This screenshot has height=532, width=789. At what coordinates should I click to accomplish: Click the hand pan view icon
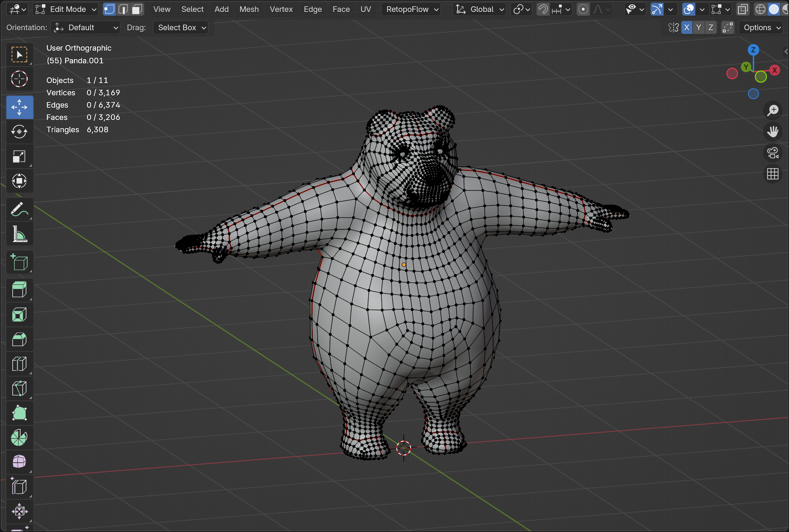[x=773, y=132]
